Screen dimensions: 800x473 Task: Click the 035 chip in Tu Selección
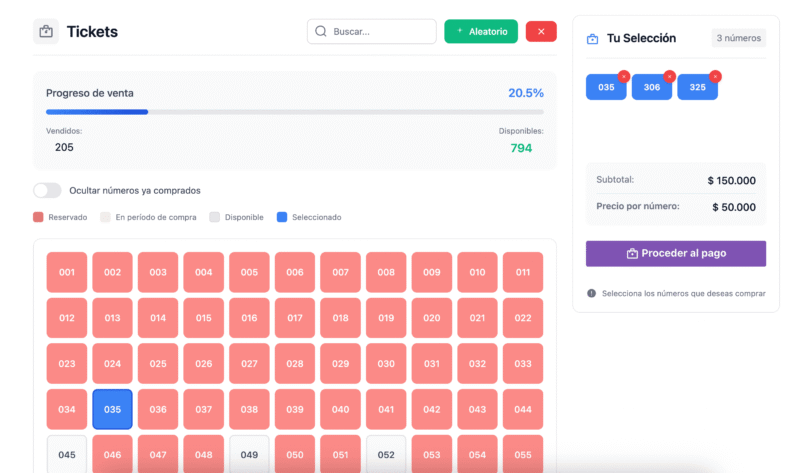606,88
